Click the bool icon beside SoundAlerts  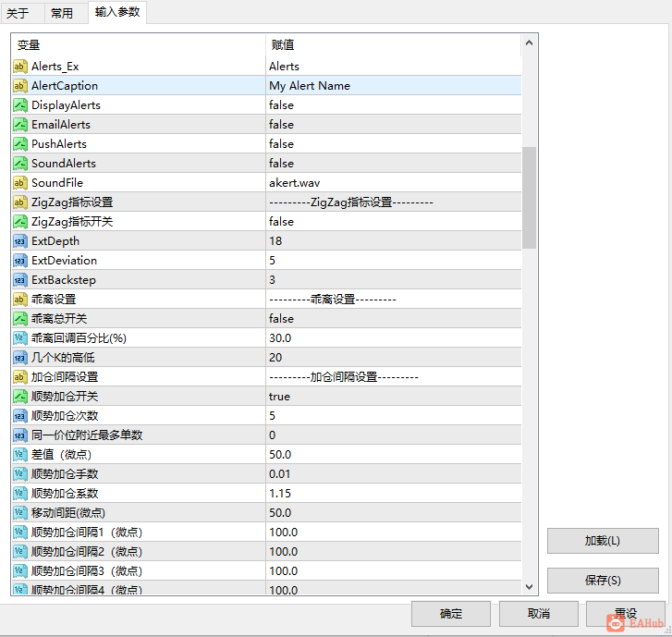[x=20, y=164]
